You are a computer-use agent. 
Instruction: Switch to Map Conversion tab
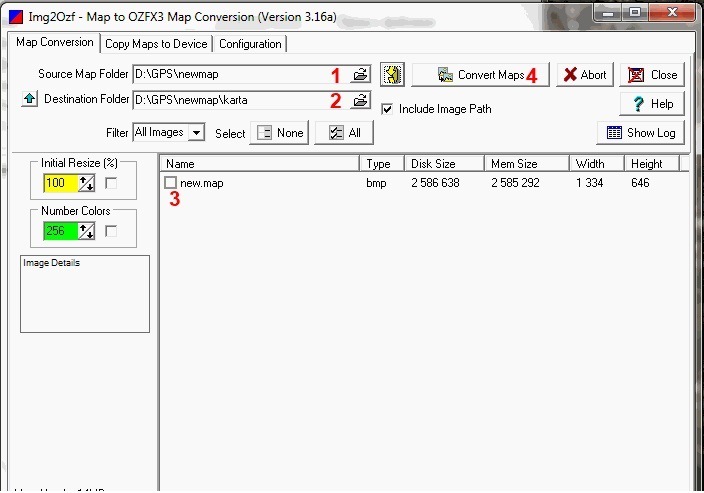(x=55, y=43)
